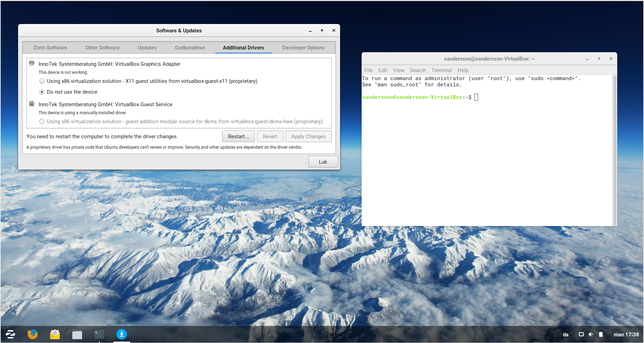Click the terminal title 'sandersson@sandersson-VirtualBox: ~'
This screenshot has height=343, width=644.
489,59
